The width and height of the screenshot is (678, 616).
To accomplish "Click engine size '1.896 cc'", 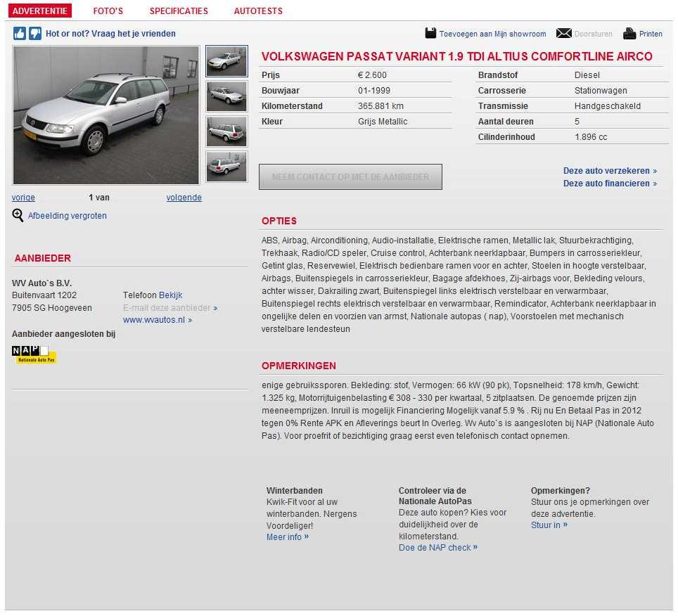I will point(591,137).
